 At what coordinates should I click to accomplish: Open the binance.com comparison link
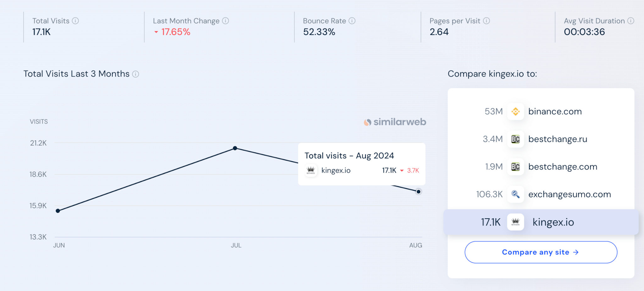[x=555, y=111]
